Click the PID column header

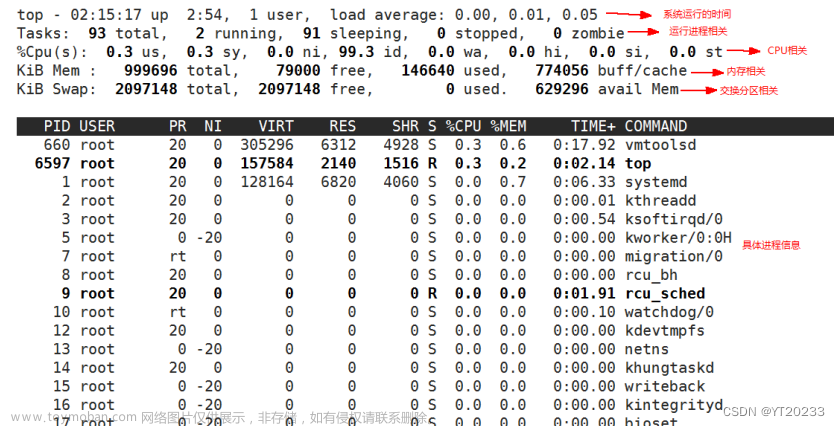tap(57, 126)
